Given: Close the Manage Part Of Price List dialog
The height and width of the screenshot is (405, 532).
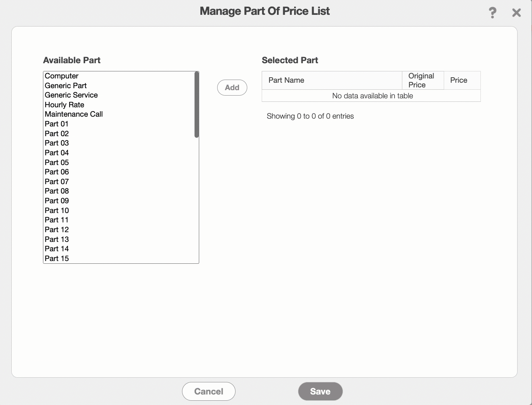Looking at the screenshot, I should [x=516, y=13].
